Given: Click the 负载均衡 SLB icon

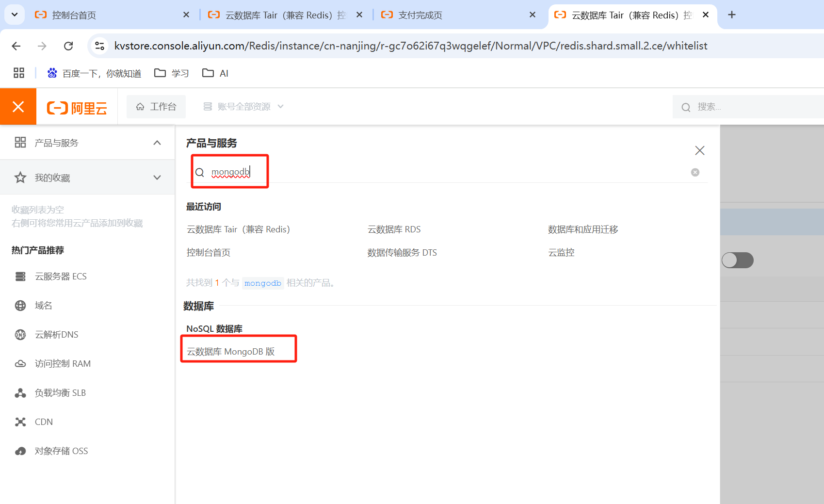Looking at the screenshot, I should pos(20,393).
